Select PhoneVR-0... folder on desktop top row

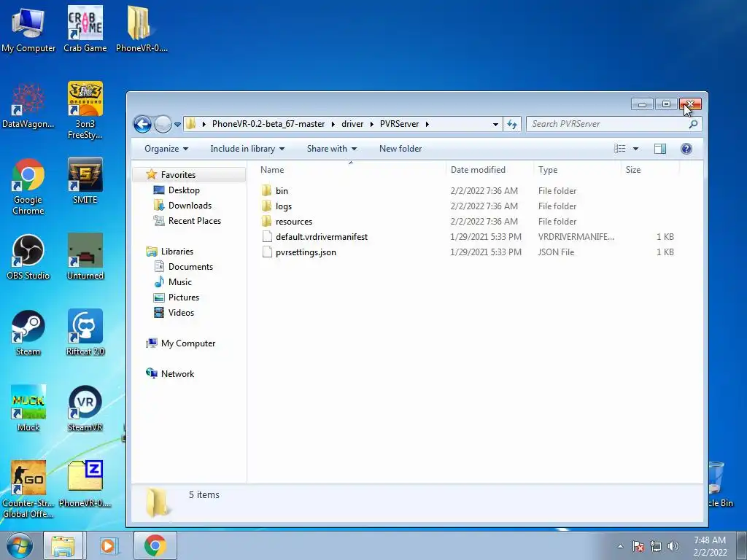pos(142,29)
